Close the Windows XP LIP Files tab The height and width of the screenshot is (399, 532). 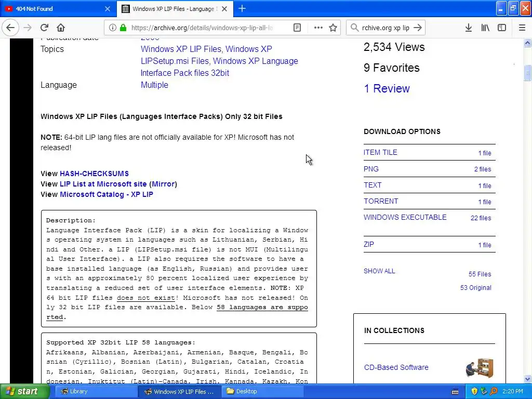click(224, 9)
